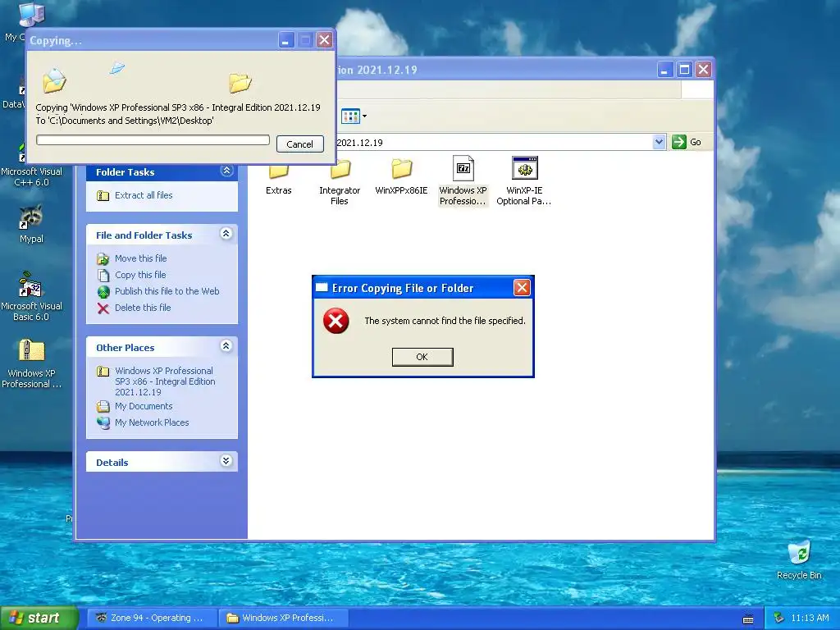
Task: Select Microsoft Visual Basic 6.0 shortcut
Action: click(x=31, y=296)
